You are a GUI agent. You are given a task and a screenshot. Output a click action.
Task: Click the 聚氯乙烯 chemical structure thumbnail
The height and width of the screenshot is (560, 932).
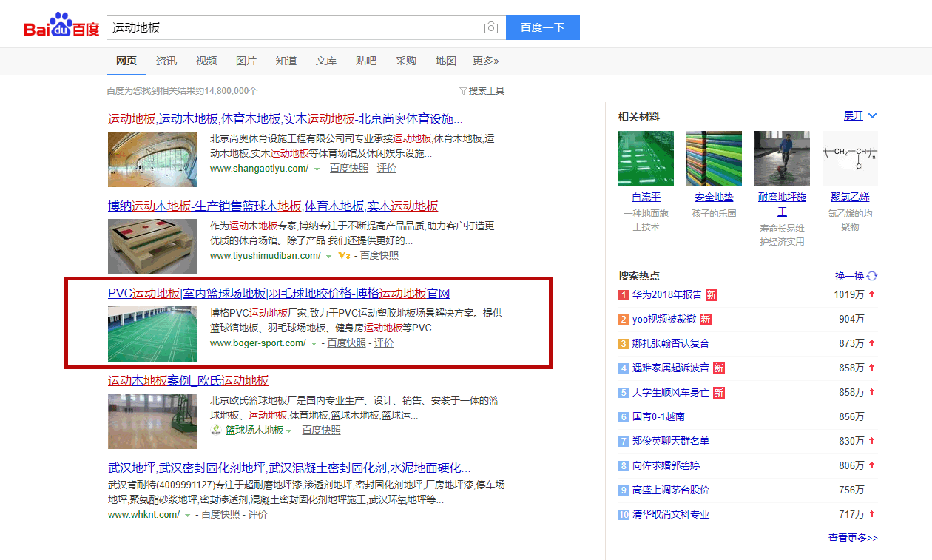click(x=850, y=159)
